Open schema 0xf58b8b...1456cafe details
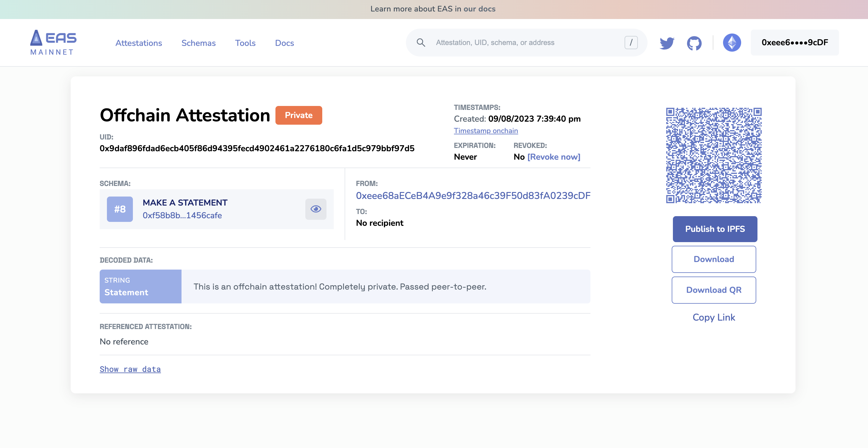This screenshot has height=448, width=868. [182, 215]
